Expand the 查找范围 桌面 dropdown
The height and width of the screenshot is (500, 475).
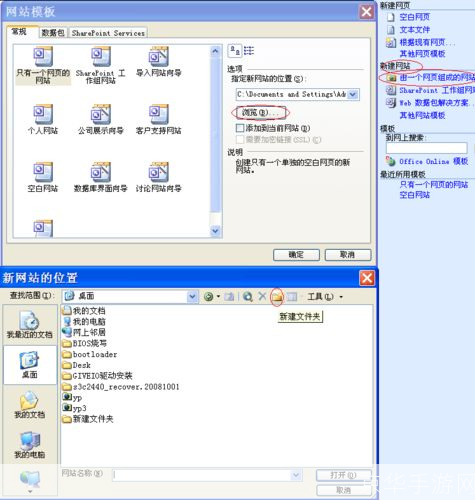[192, 296]
